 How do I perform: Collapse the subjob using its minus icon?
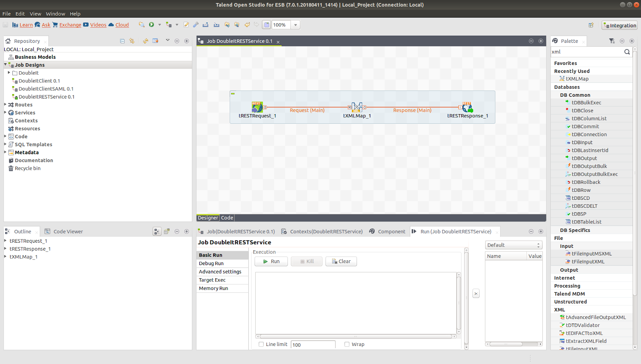click(233, 94)
